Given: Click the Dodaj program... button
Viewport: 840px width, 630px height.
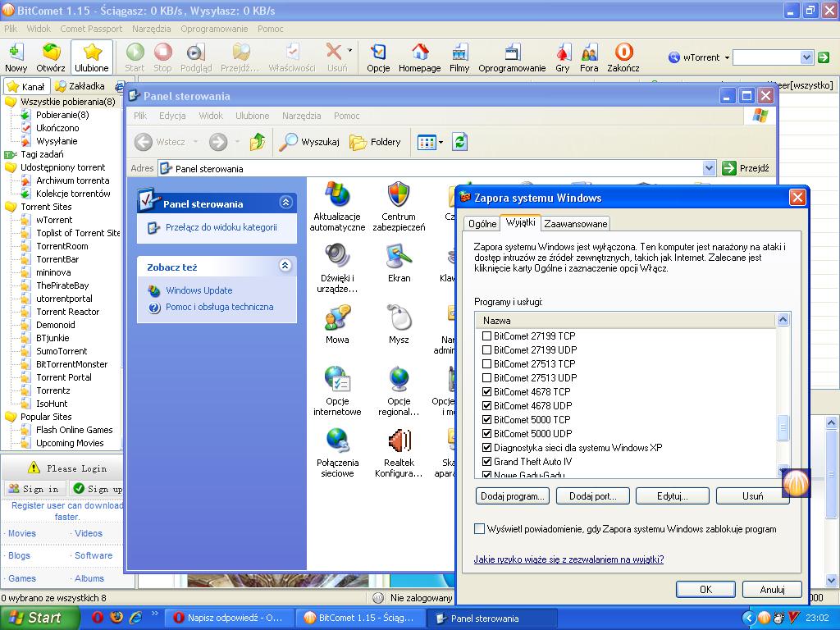Looking at the screenshot, I should coord(512,496).
